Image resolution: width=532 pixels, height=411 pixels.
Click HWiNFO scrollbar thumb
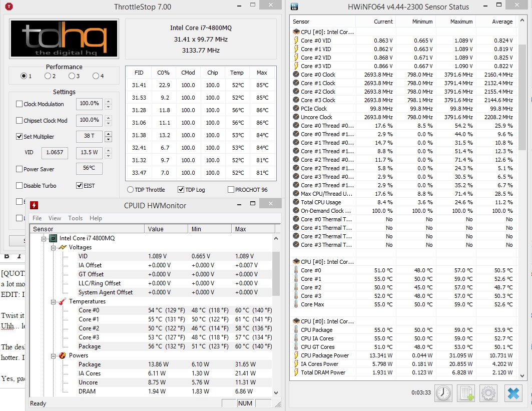tap(522, 97)
